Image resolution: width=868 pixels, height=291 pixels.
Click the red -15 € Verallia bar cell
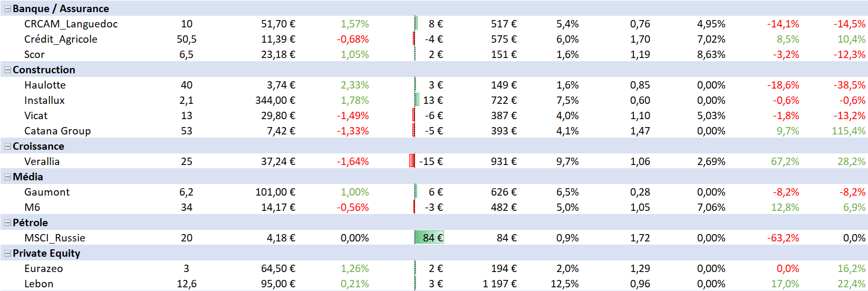tap(427, 162)
